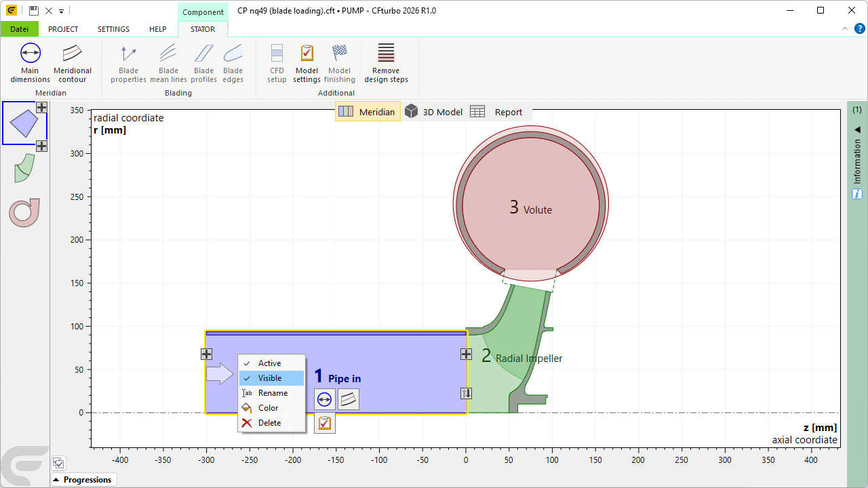This screenshot has height=488, width=868.
Task: Click the blue help question mark icon
Action: coord(859,28)
